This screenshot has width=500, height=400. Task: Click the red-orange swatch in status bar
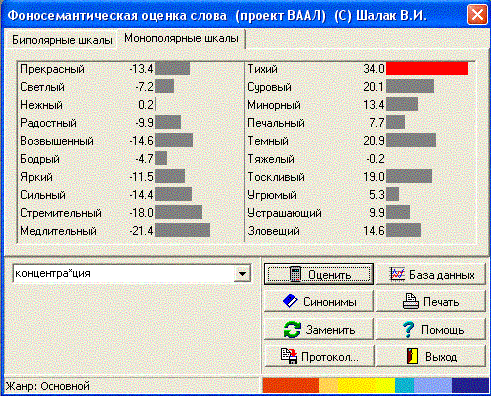291,385
